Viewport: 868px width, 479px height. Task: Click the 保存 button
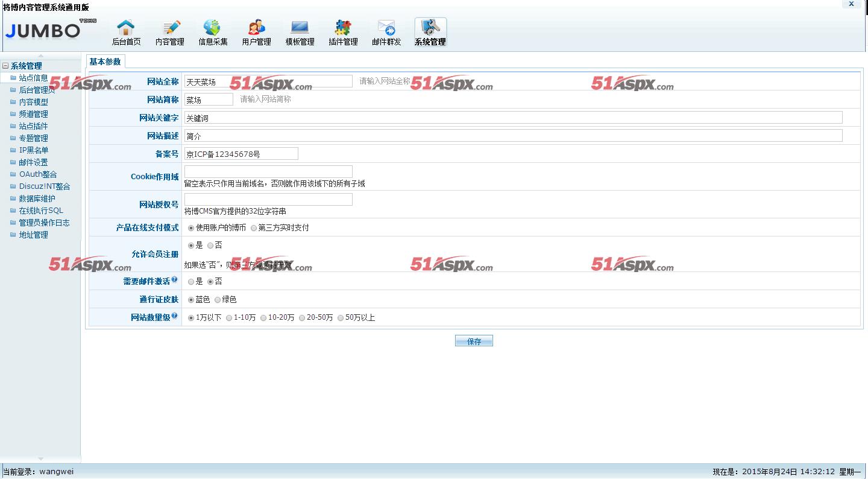pos(474,341)
